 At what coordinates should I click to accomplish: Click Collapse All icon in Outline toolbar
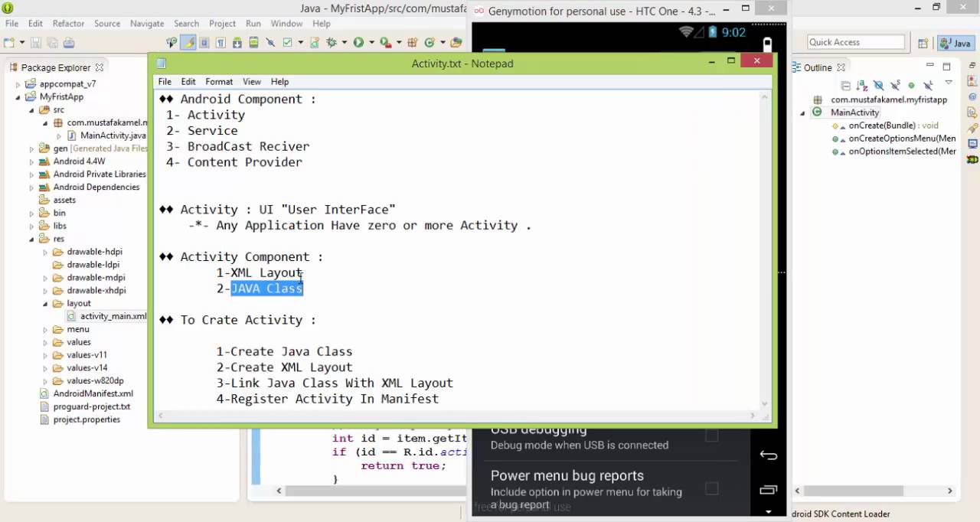click(x=846, y=85)
